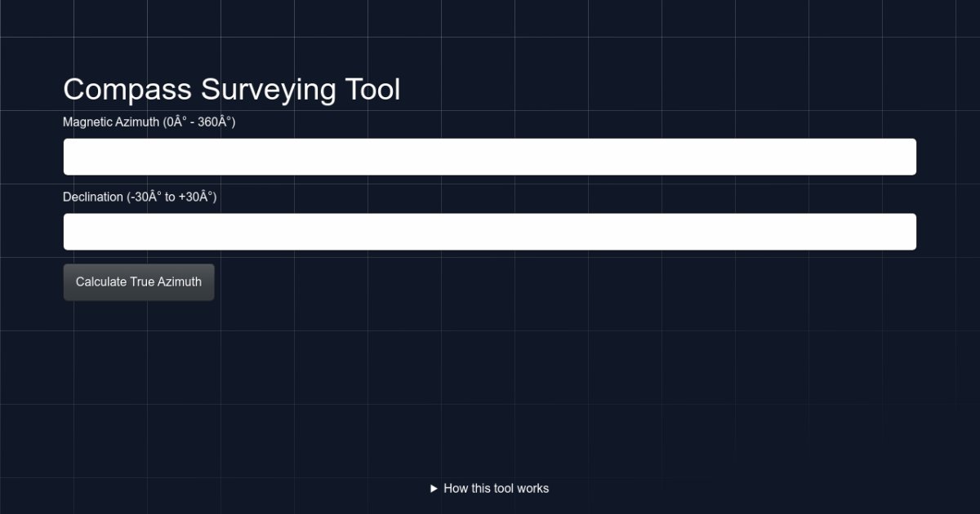This screenshot has height=514, width=980.
Task: Activate the empty field under Declination label
Action: (490, 232)
